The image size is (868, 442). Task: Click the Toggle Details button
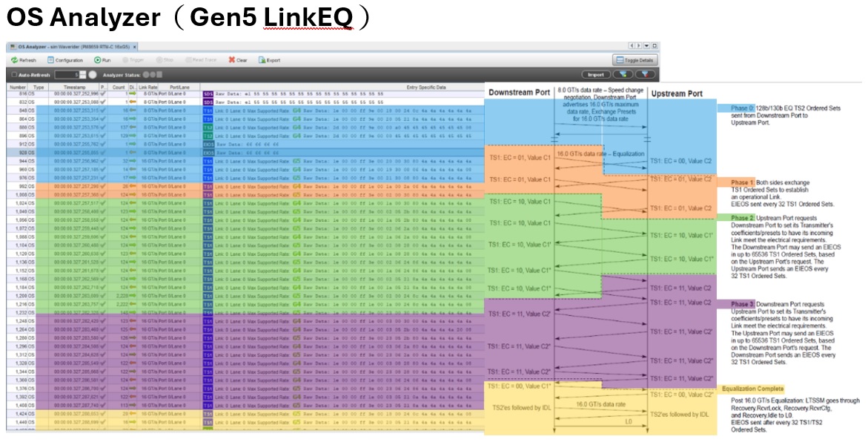635,60
